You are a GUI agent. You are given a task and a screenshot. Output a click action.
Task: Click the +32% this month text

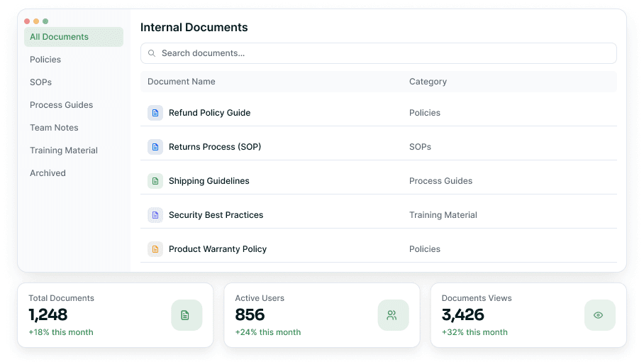474,332
